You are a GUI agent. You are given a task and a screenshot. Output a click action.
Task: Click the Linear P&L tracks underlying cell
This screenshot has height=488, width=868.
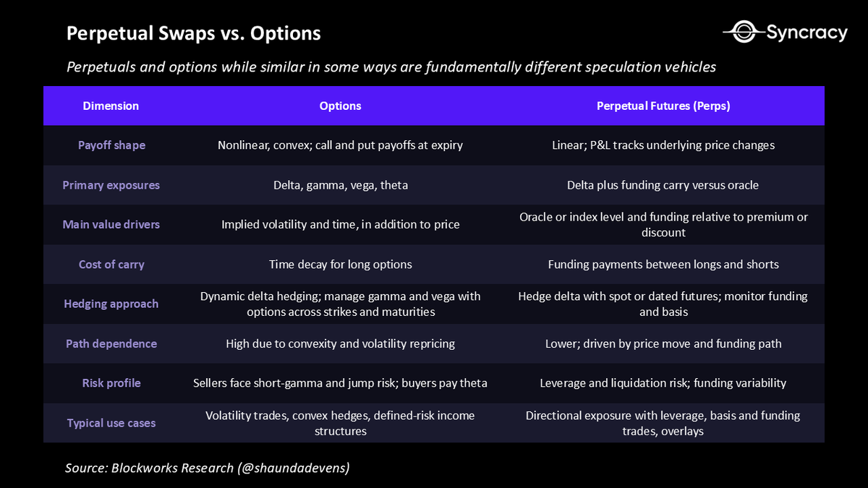pos(663,145)
